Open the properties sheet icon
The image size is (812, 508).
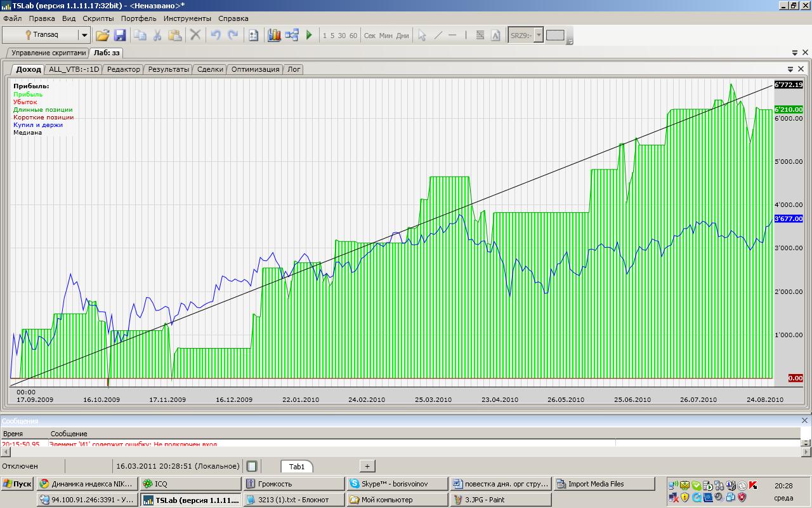point(254,36)
